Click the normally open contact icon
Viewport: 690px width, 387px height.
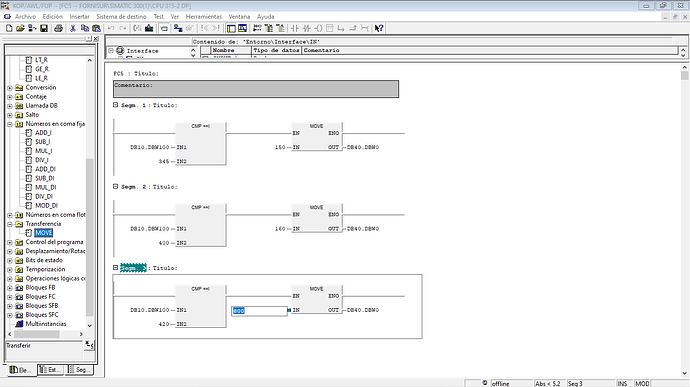[x=295, y=28]
